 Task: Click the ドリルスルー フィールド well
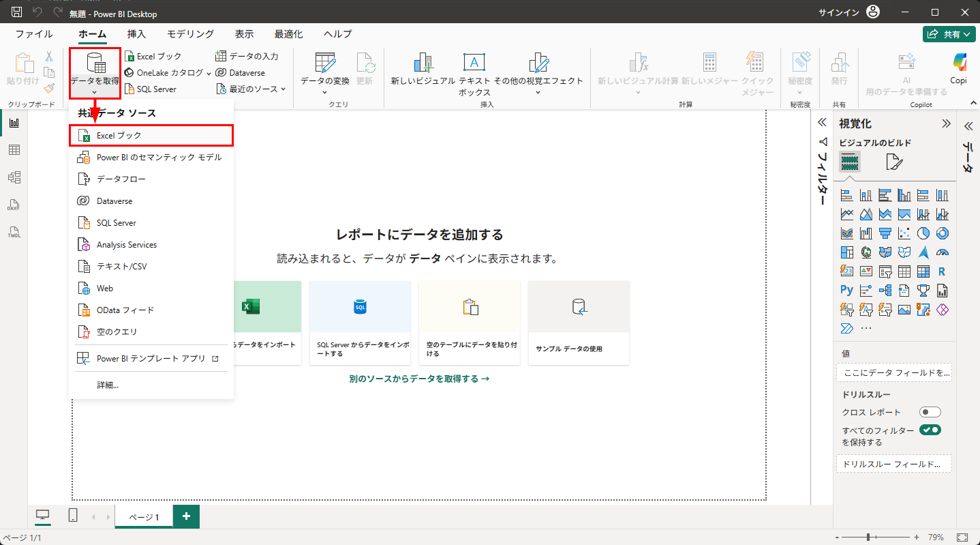(x=893, y=464)
